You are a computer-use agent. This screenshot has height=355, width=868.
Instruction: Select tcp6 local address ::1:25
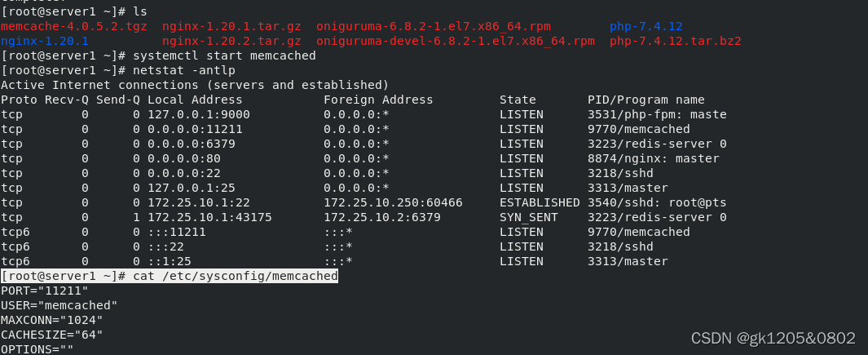coord(170,261)
